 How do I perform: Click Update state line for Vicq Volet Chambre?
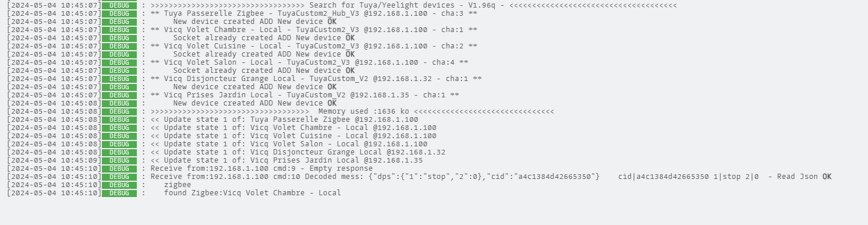click(293, 128)
